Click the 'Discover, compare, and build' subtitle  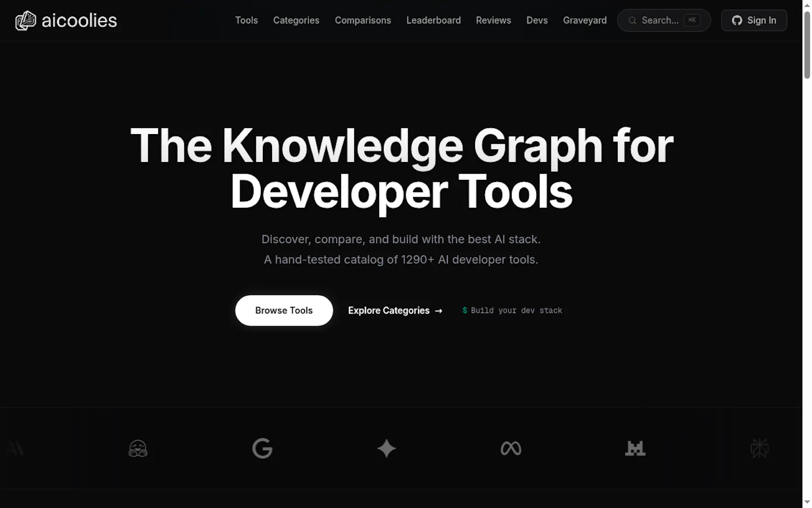[x=401, y=239]
